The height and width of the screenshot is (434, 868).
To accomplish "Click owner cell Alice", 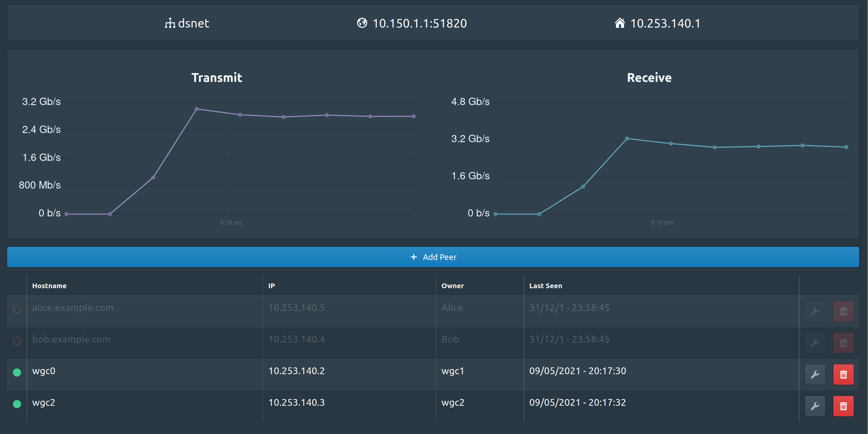I will 452,308.
